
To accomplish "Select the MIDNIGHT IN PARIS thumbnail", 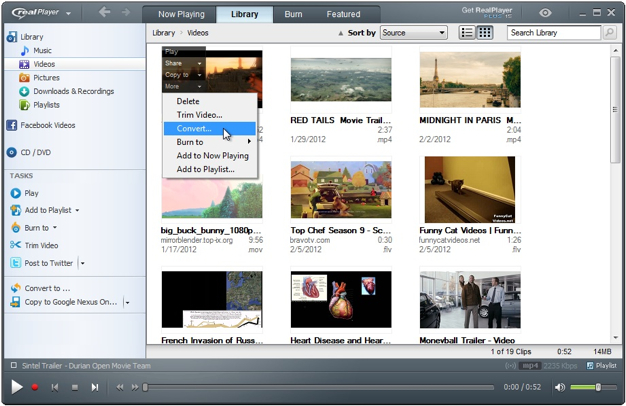I will click(x=470, y=79).
